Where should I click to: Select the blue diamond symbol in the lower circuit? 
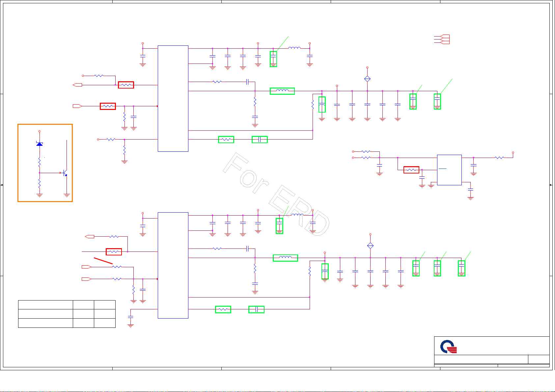coord(370,246)
